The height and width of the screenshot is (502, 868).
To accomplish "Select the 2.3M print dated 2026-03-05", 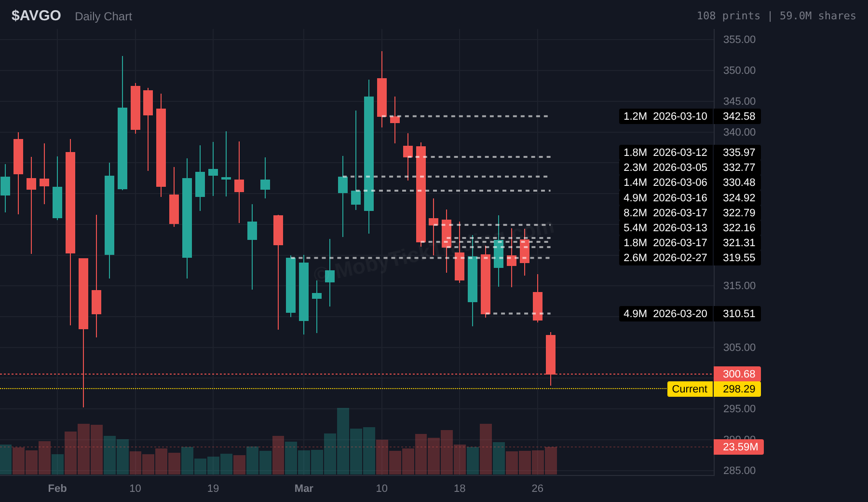I will (x=665, y=167).
